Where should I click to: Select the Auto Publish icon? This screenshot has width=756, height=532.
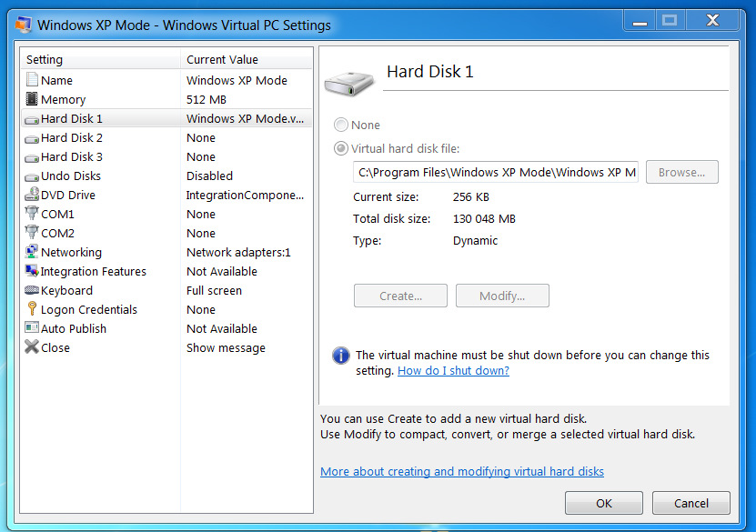32,328
